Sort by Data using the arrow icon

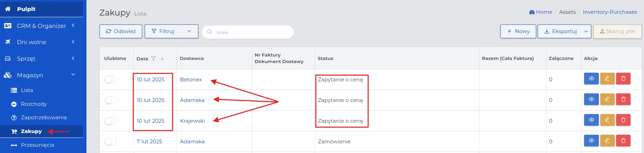pyautogui.click(x=162, y=59)
